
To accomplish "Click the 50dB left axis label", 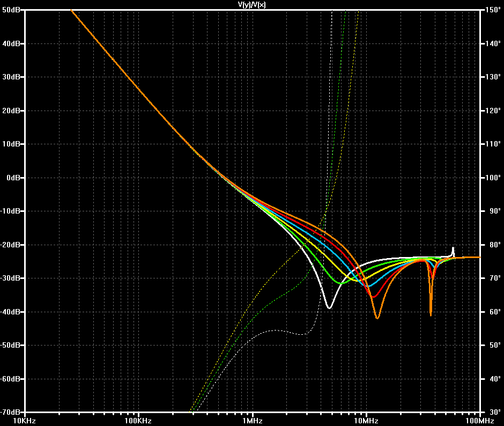I will [x=11, y=10].
